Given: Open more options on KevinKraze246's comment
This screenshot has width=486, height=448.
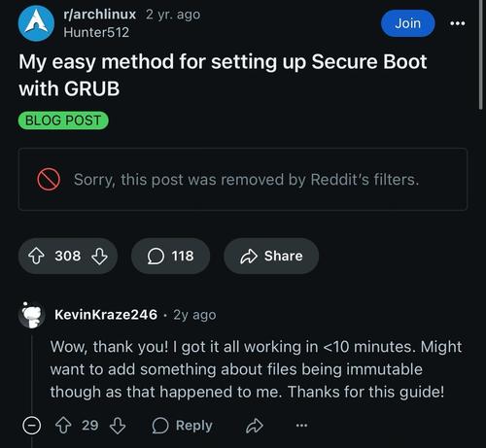Looking at the screenshot, I should [x=301, y=425].
